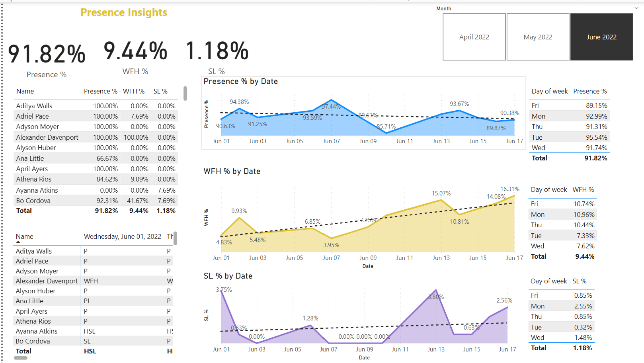Sort by the SL % column in the employee table
Viewport: 644px width, 363px height.
160,91
